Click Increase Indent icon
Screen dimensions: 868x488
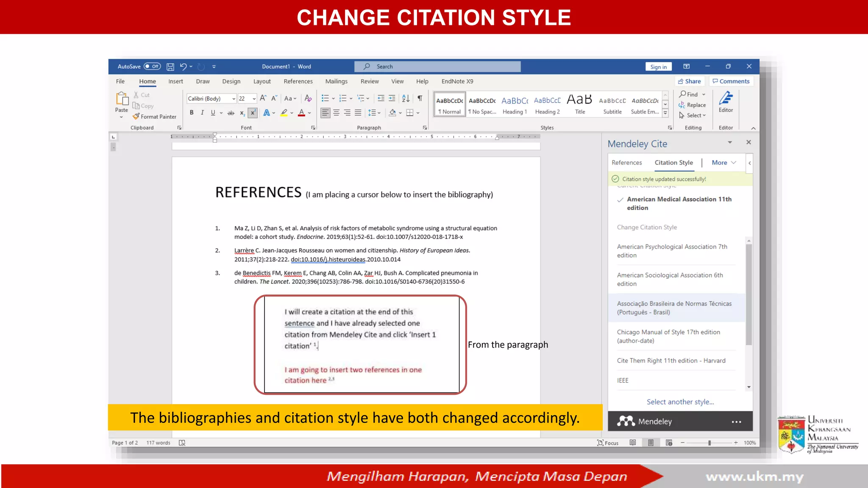[392, 98]
